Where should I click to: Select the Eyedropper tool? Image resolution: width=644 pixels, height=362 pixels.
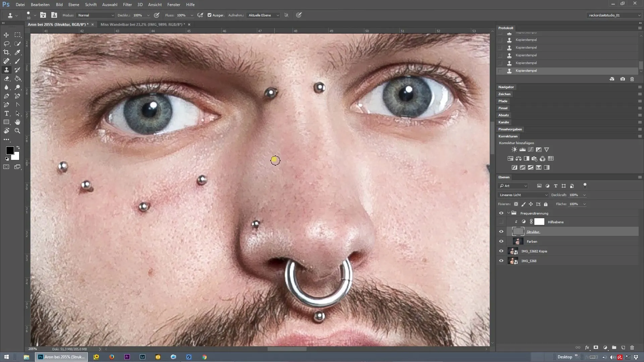click(17, 52)
